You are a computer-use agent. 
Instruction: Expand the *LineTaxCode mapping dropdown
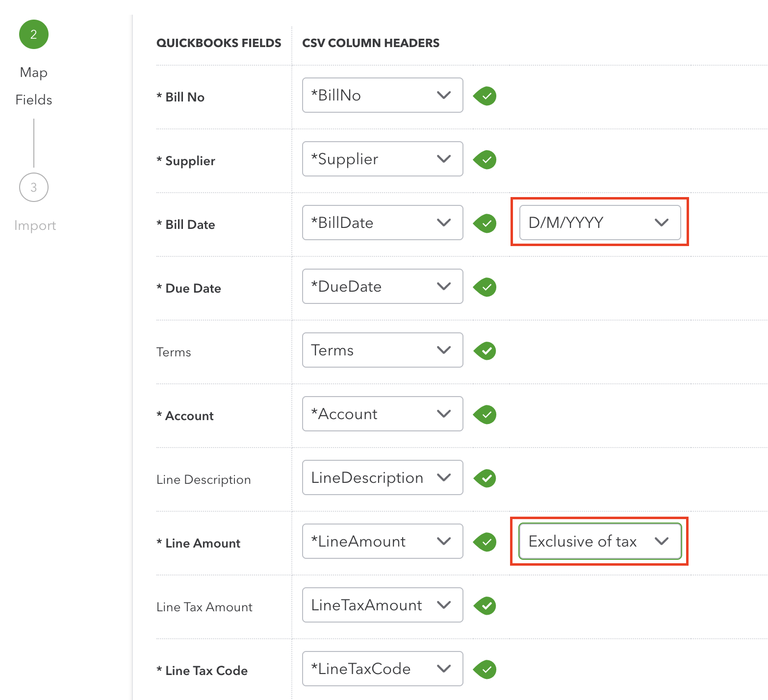click(x=382, y=669)
